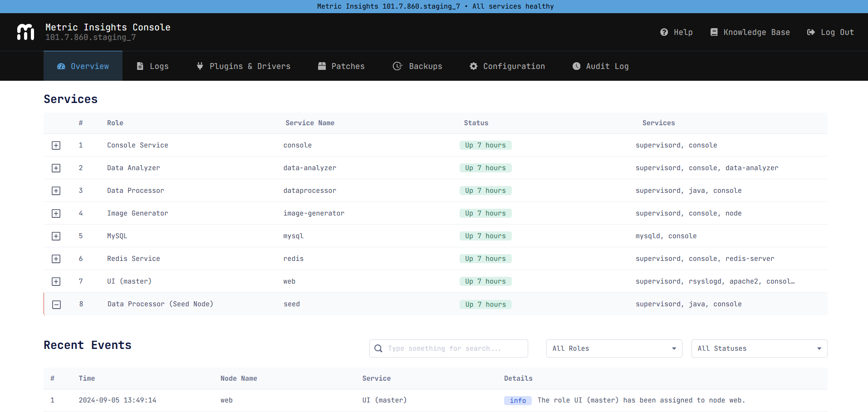
Task: Open the Knowledge Base link
Action: pos(750,32)
